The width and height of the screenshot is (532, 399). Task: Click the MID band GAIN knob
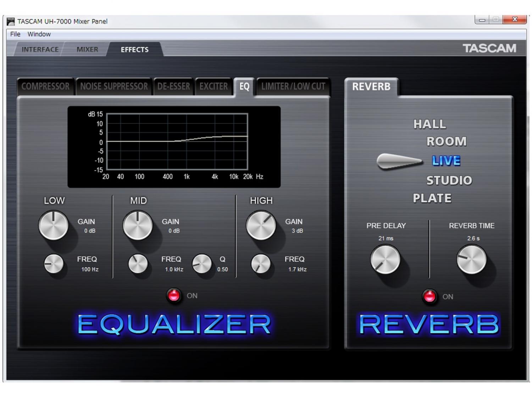(x=138, y=226)
